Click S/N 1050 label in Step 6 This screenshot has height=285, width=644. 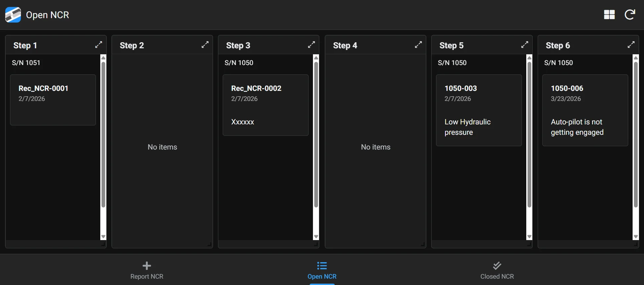coord(558,63)
